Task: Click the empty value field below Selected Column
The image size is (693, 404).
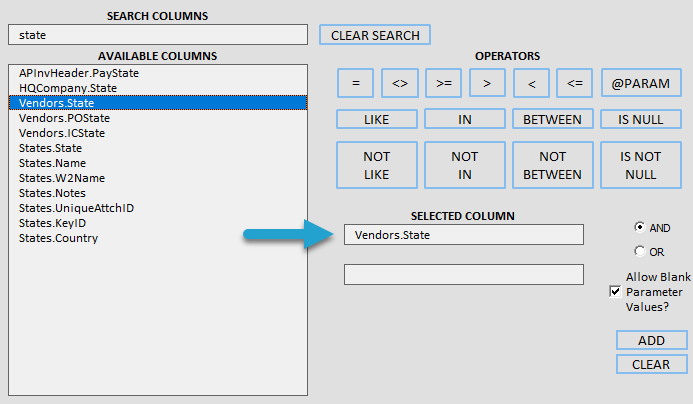Action: point(464,274)
